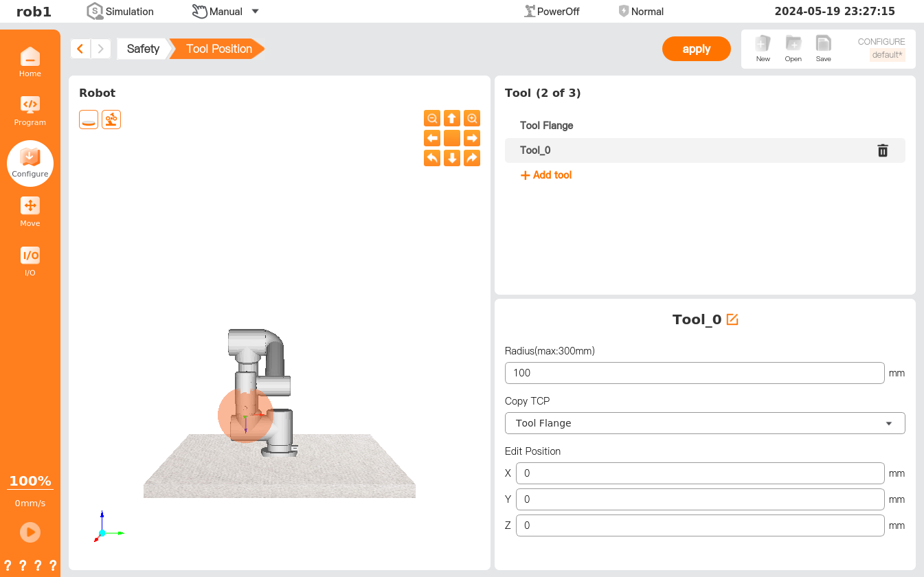Open the Move page from the sidebar
The width and height of the screenshot is (924, 577).
pyautogui.click(x=30, y=212)
